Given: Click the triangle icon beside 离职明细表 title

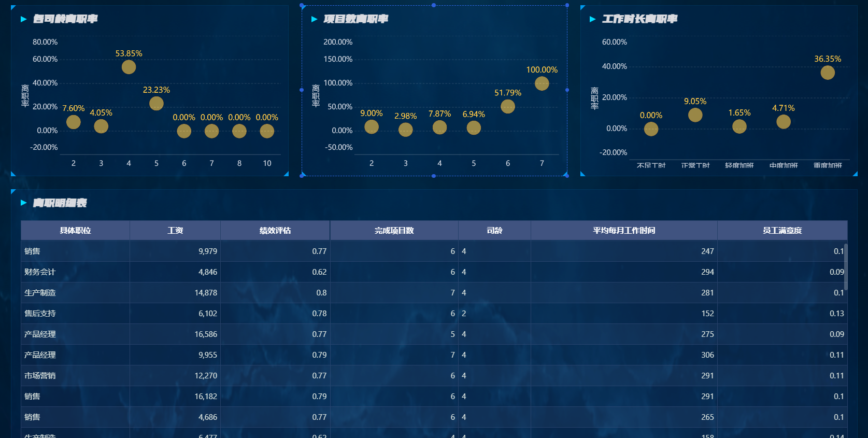Looking at the screenshot, I should [x=23, y=203].
